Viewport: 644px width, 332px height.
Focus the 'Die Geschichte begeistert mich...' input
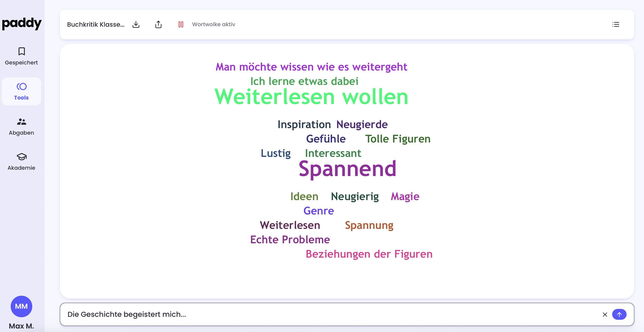[x=327, y=314]
